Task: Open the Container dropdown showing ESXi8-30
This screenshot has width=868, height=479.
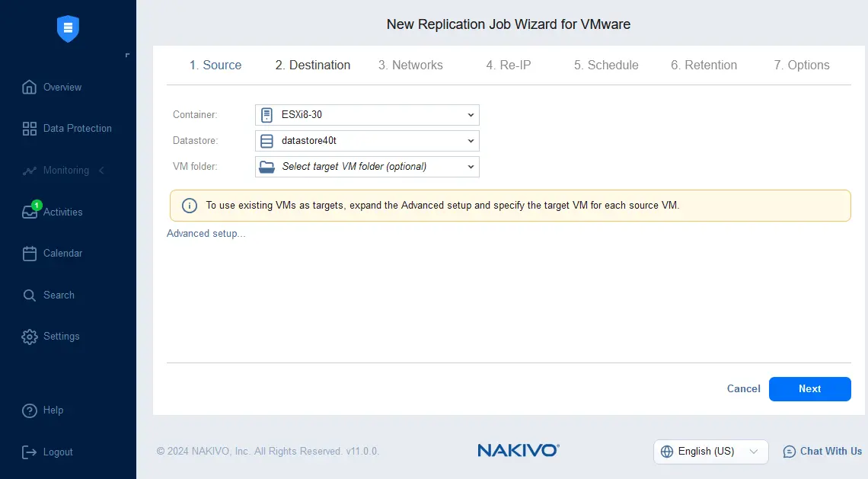Action: (x=367, y=115)
